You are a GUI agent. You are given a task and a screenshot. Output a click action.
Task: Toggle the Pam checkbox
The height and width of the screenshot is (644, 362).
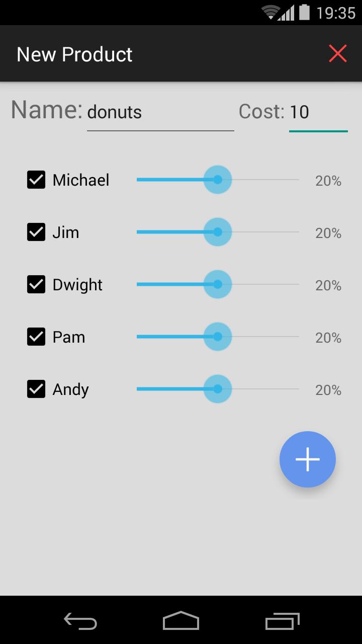tap(36, 337)
